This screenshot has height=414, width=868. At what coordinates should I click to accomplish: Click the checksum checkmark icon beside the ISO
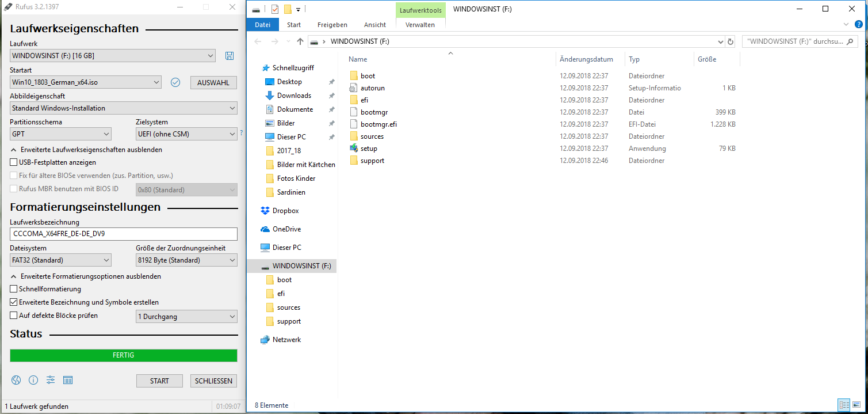[x=175, y=82]
